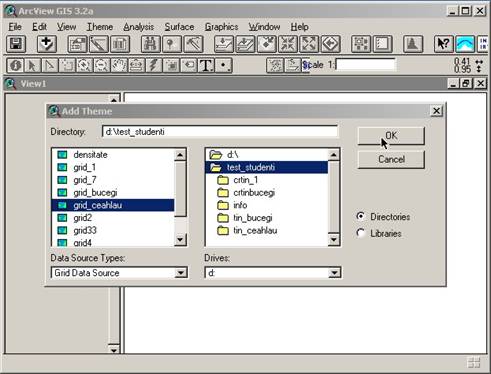Open Query Builder hammer icon
This screenshot has height=374, width=491.
click(193, 44)
